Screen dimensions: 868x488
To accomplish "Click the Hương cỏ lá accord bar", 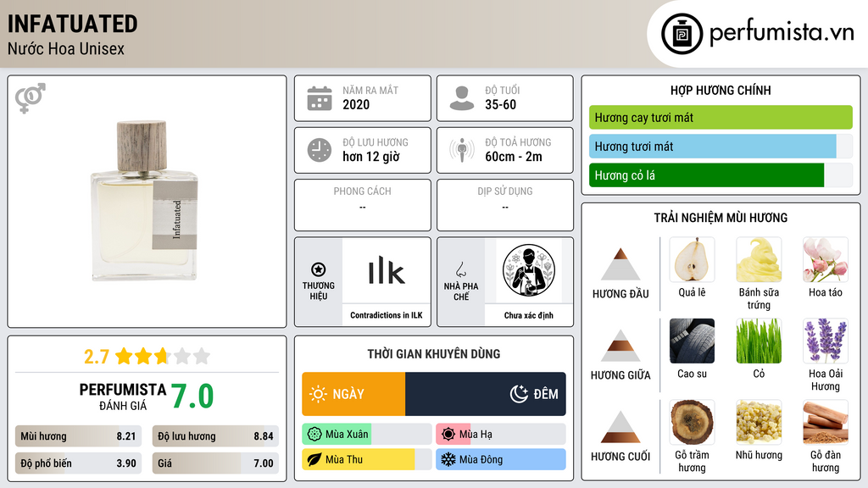I will [721, 175].
